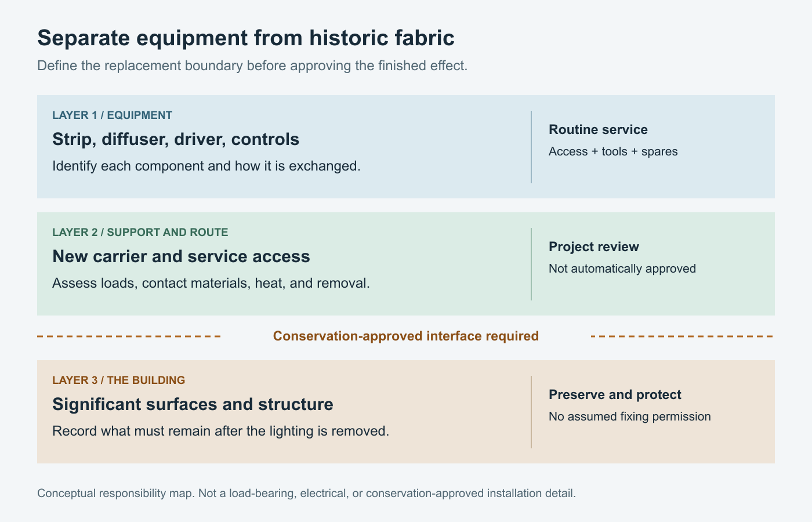Select the 'Routine service' heading
This screenshot has width=812, height=522.
click(x=598, y=129)
